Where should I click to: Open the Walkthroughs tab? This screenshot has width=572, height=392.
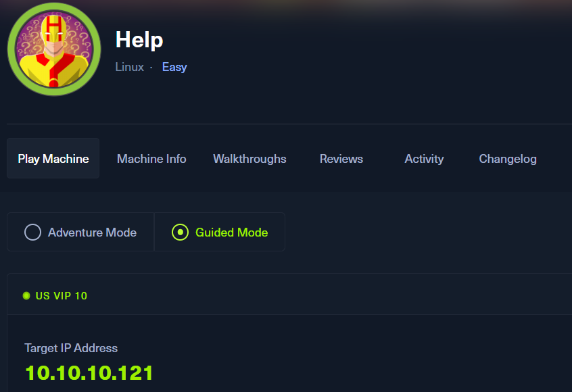(x=249, y=159)
